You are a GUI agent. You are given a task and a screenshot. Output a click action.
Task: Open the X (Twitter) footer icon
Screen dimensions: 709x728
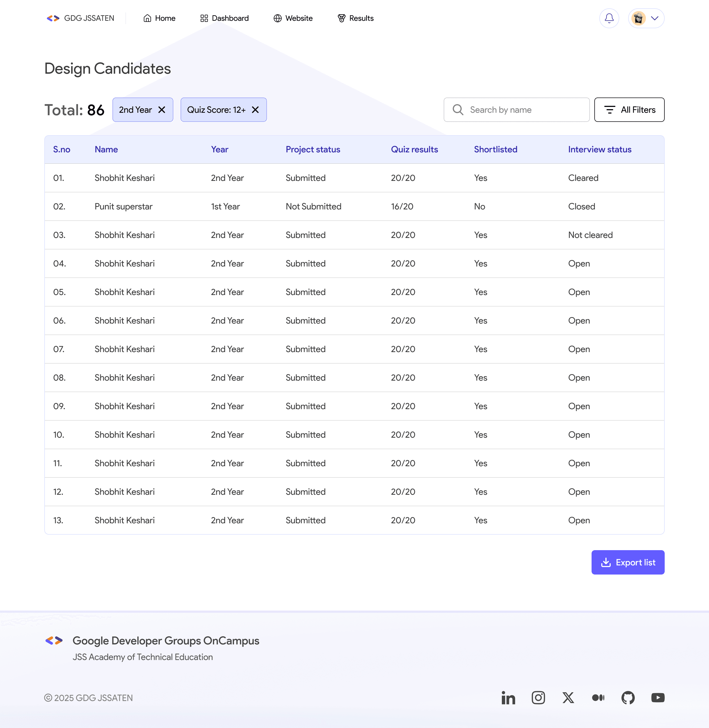point(568,698)
